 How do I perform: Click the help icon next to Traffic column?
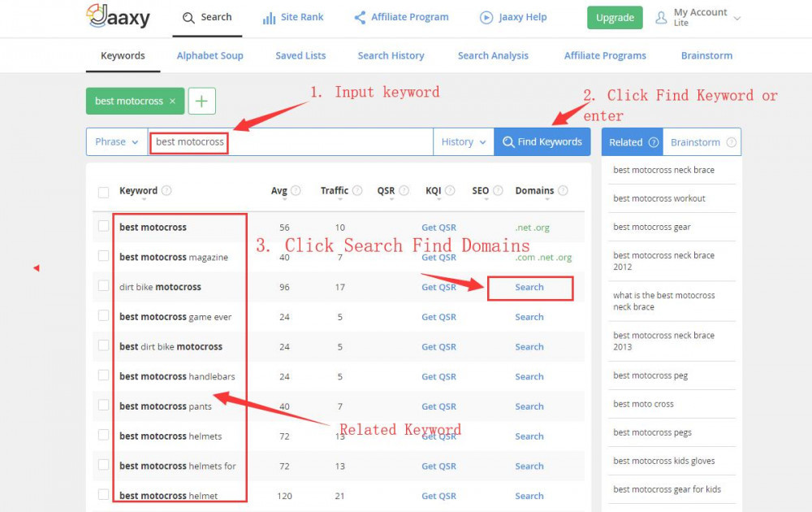click(x=357, y=191)
